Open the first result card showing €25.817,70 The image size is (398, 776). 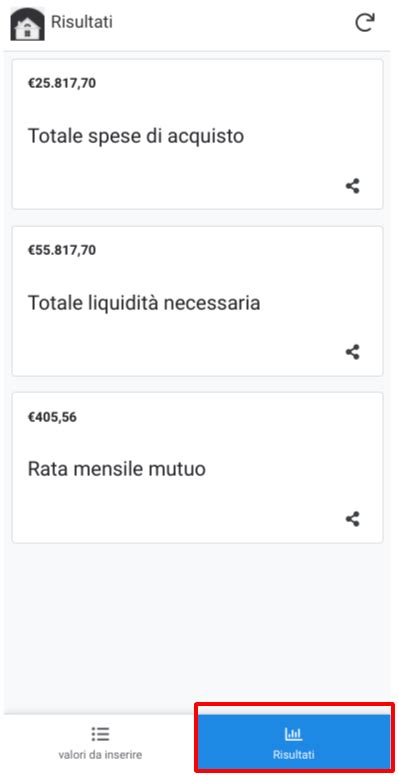198,134
